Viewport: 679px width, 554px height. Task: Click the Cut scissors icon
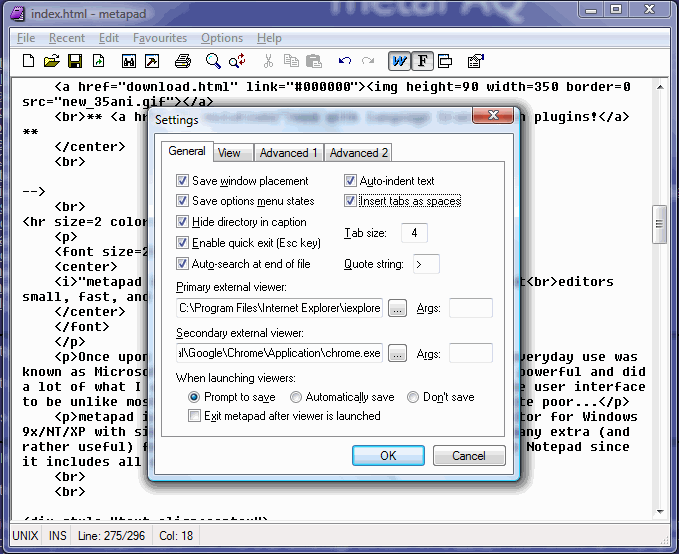point(268,61)
